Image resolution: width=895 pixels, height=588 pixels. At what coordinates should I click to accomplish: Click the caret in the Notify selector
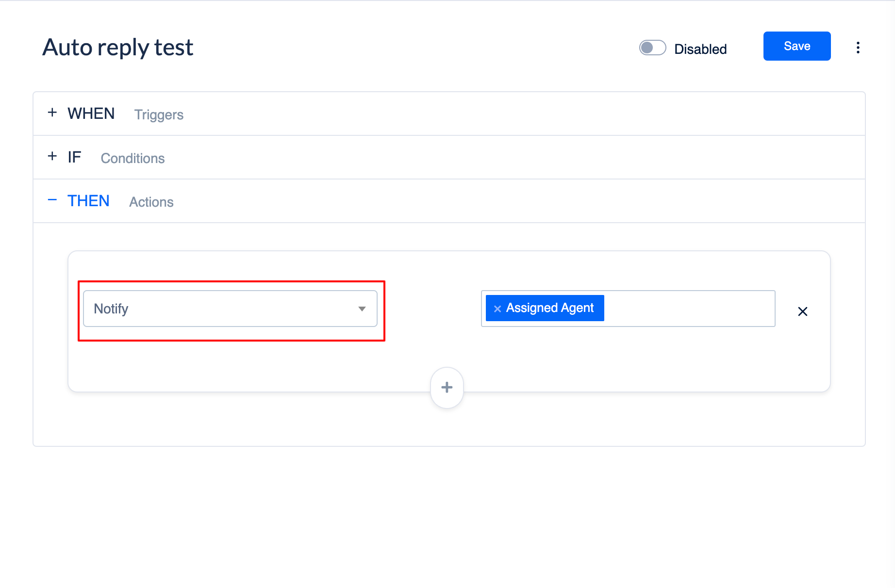362,308
